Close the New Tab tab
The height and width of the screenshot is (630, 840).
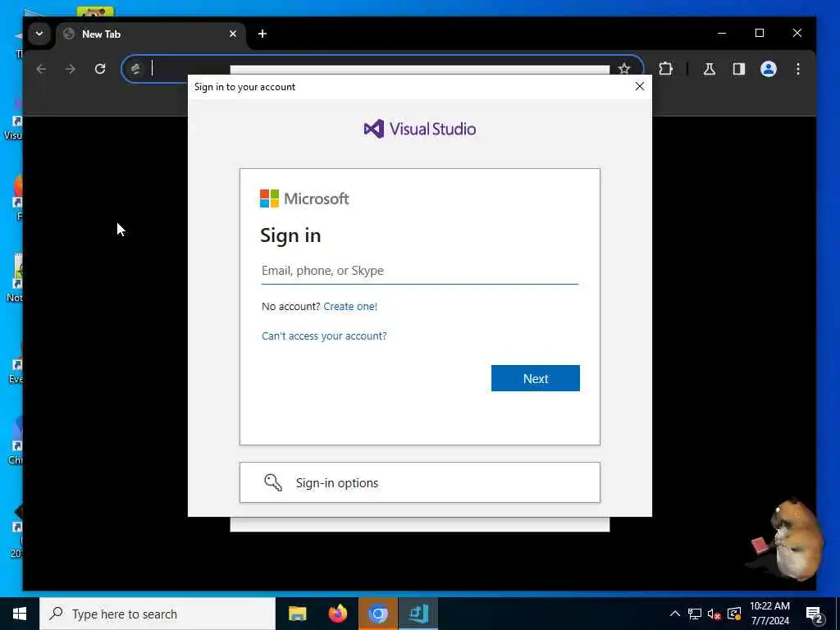pyautogui.click(x=233, y=34)
